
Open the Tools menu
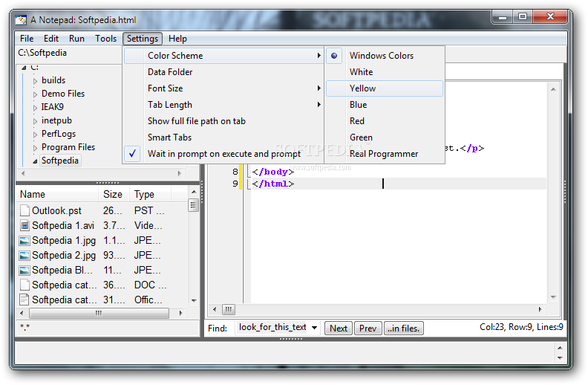105,39
